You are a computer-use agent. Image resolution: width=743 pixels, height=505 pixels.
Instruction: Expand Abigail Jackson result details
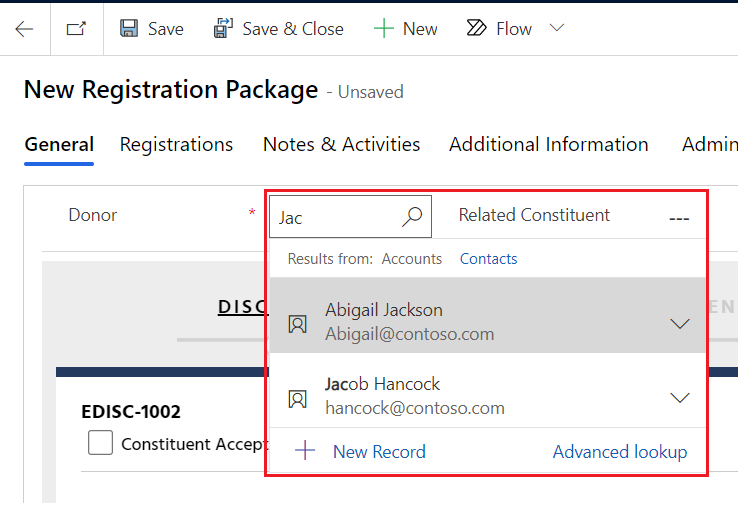coord(680,323)
